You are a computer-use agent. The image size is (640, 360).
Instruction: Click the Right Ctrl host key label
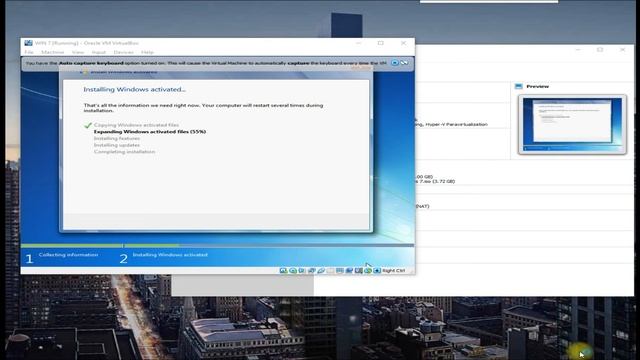393,271
